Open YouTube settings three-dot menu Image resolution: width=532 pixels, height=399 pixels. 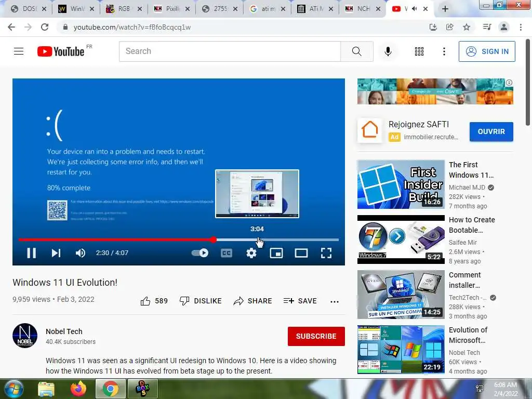[x=444, y=51]
